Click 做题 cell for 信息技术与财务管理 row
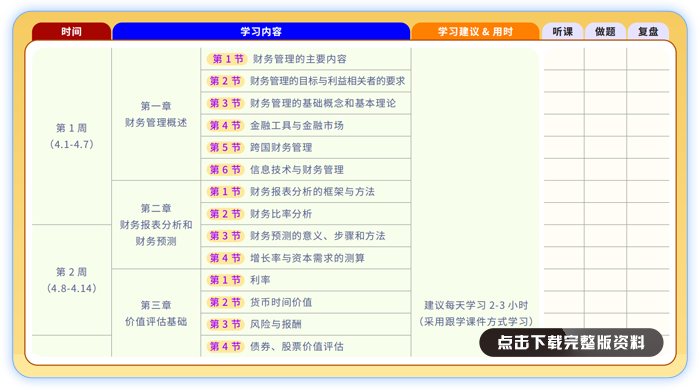The image size is (700, 390). (x=605, y=170)
